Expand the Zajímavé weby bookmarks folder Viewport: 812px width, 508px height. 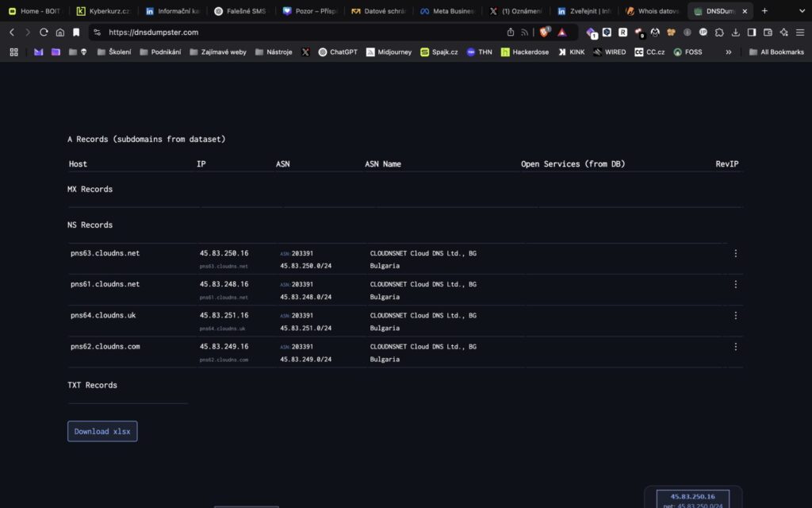[218, 52]
